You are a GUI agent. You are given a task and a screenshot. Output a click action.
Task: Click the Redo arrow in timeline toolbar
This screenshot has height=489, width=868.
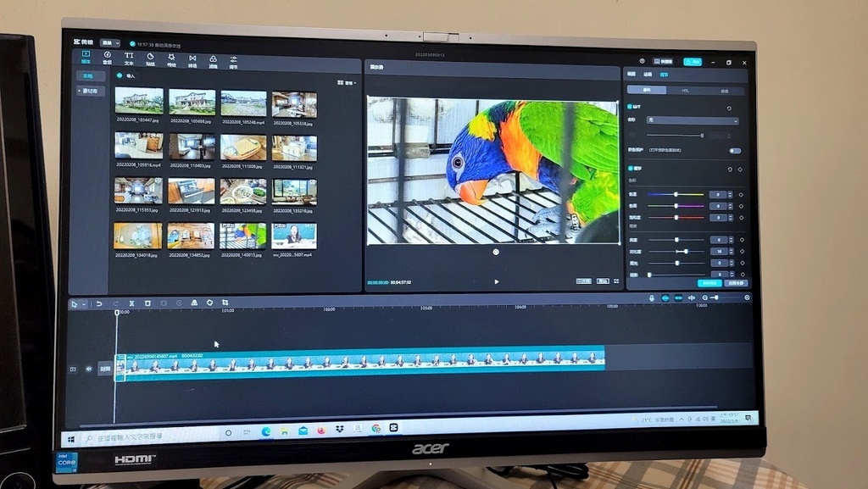pos(115,303)
